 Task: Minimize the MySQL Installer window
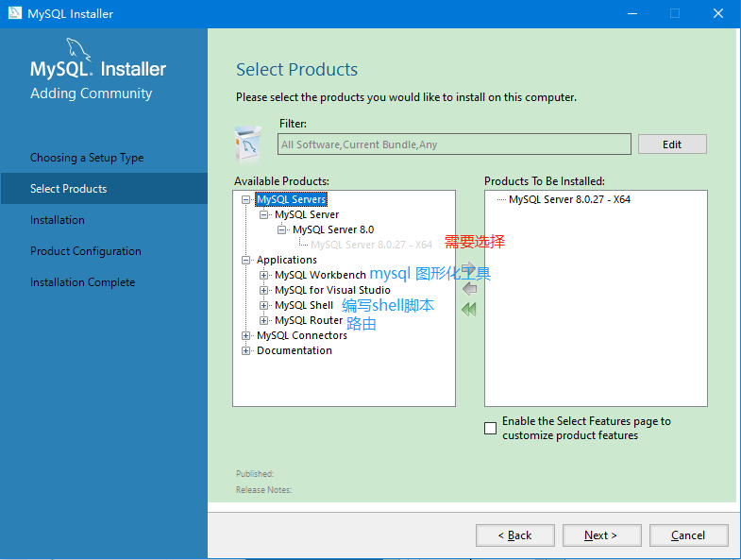[x=632, y=14]
